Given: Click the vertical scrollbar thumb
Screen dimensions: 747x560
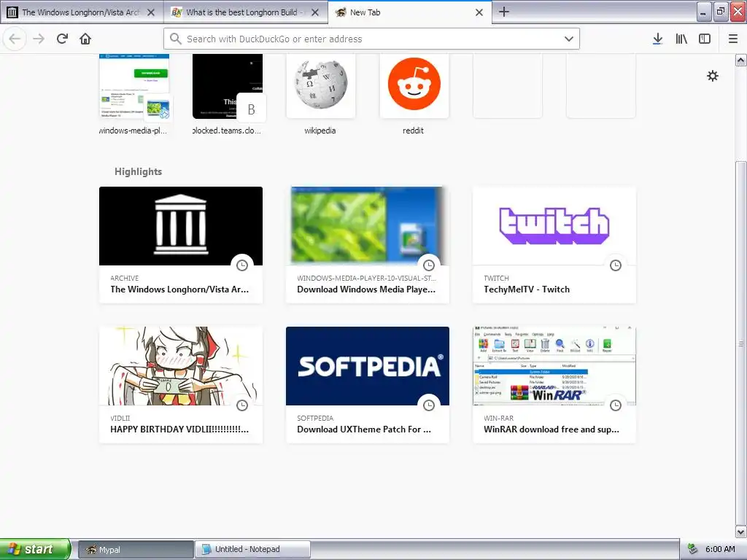Looking at the screenshot, I should tap(741, 343).
